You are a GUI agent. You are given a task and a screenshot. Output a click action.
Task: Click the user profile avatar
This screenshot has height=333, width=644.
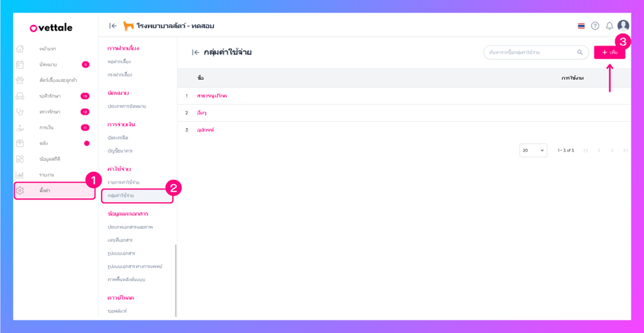pos(623,26)
